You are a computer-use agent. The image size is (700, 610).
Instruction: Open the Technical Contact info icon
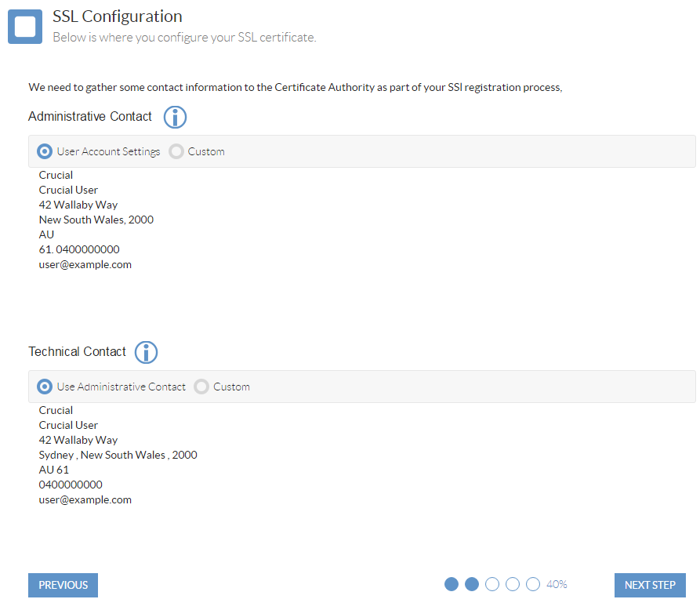click(x=147, y=352)
